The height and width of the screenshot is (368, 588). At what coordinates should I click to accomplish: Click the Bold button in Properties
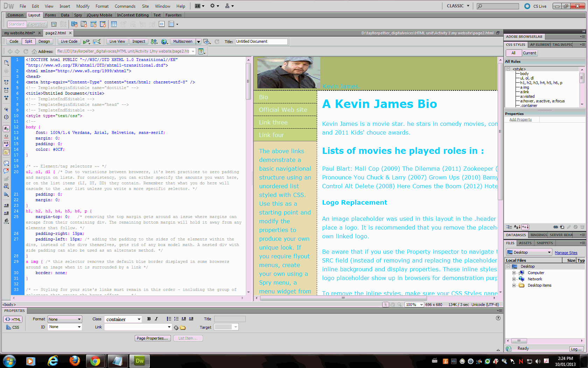tap(149, 319)
